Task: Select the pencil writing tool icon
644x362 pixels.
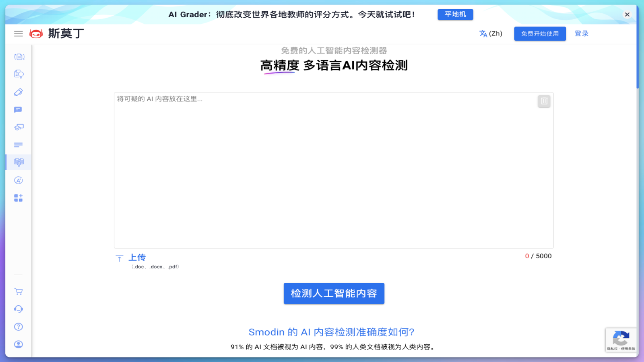Action: [18, 92]
